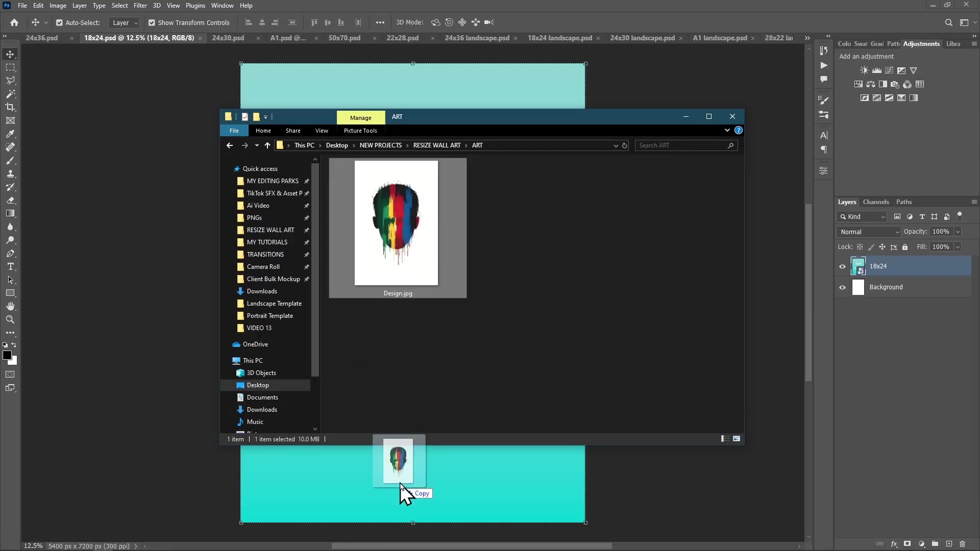Disable Show Transform Controls
Viewport: 980px width, 551px height.
[152, 22]
